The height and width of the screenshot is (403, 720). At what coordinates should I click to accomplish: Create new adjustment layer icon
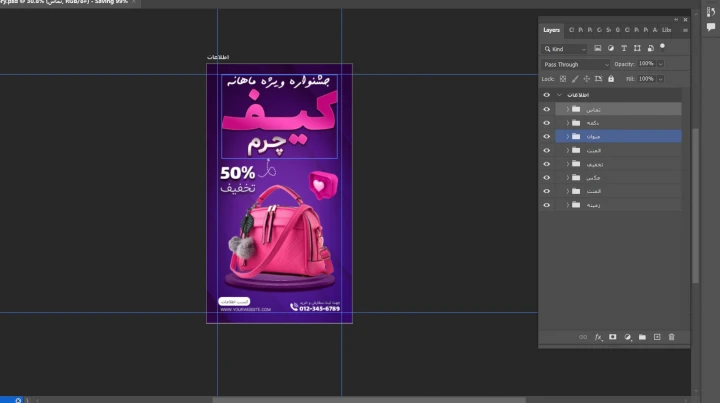tap(627, 337)
